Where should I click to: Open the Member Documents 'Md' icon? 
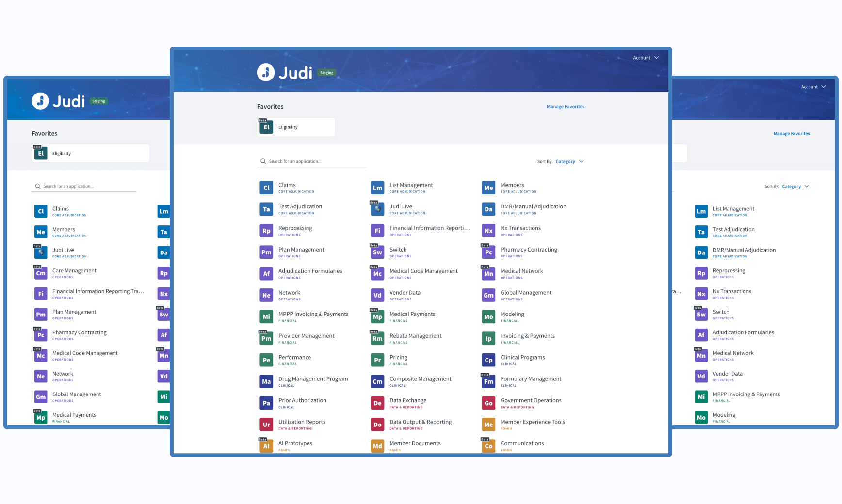pyautogui.click(x=377, y=446)
